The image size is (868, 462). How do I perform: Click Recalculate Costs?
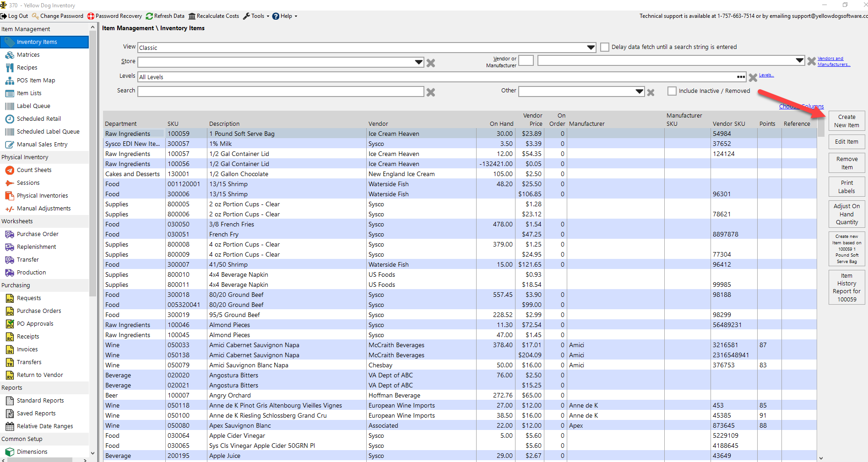tap(214, 16)
